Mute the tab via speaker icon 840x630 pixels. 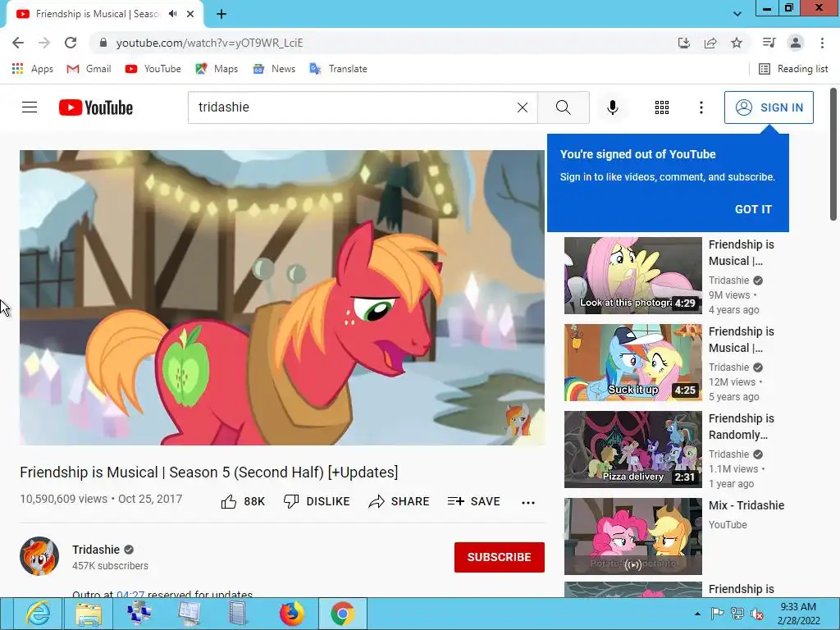click(x=172, y=14)
